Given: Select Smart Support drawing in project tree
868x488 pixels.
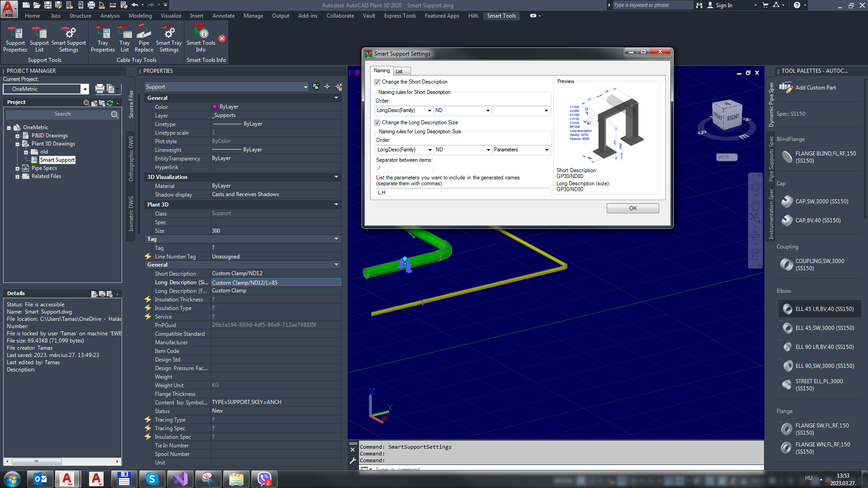Looking at the screenshot, I should 57,160.
